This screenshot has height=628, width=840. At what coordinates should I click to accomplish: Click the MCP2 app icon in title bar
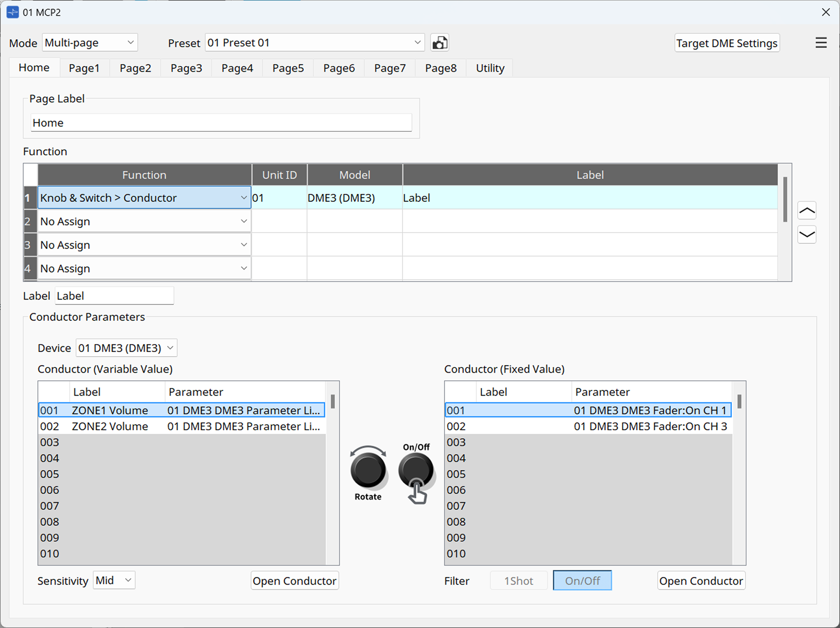click(13, 12)
